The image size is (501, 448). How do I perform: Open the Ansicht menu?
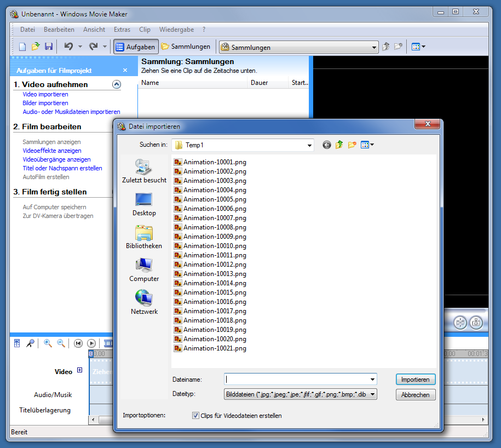[94, 30]
